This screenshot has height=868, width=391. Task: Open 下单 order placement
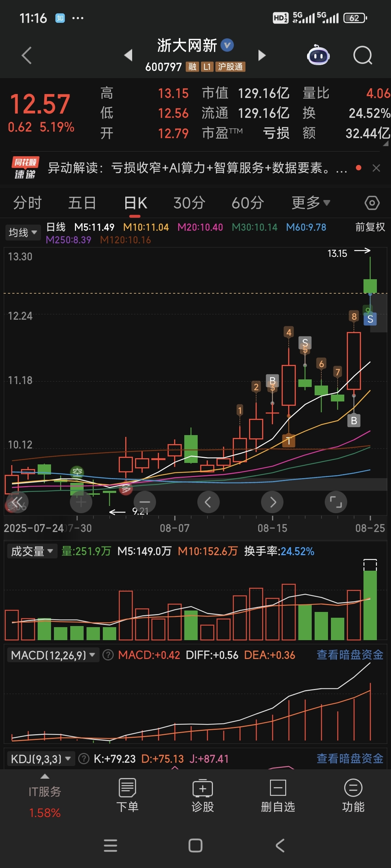coord(127,796)
